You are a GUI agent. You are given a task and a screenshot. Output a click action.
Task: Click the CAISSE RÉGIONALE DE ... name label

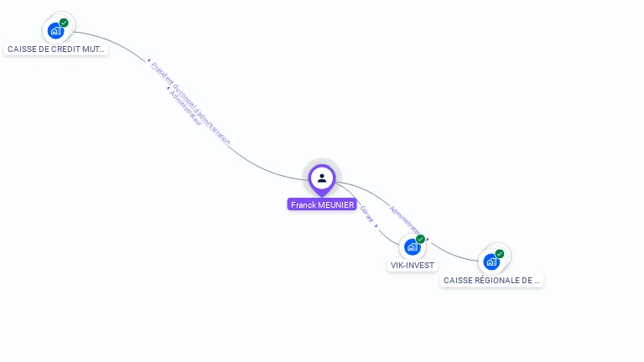pyautogui.click(x=491, y=281)
